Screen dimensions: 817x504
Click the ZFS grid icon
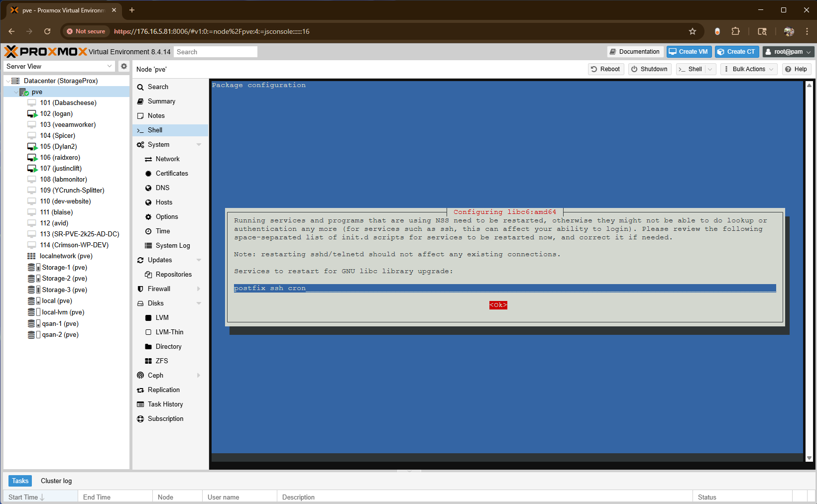[x=148, y=361]
